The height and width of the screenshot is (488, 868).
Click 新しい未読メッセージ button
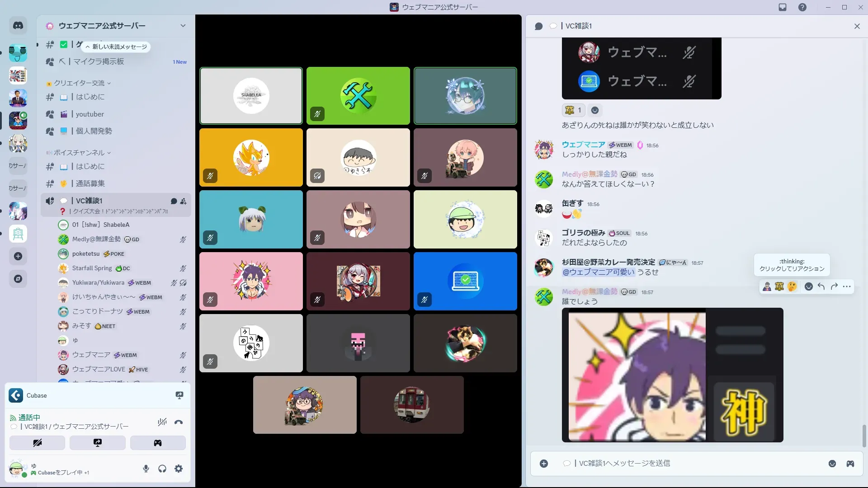(116, 47)
